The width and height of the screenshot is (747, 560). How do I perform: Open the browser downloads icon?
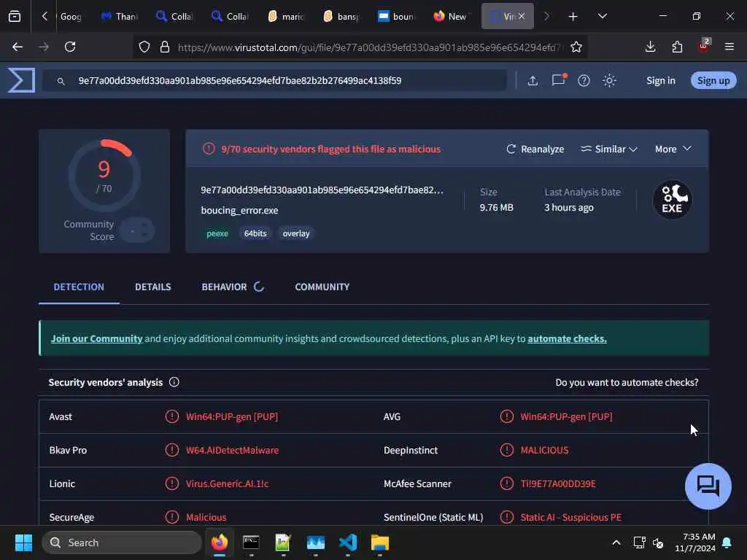click(650, 47)
